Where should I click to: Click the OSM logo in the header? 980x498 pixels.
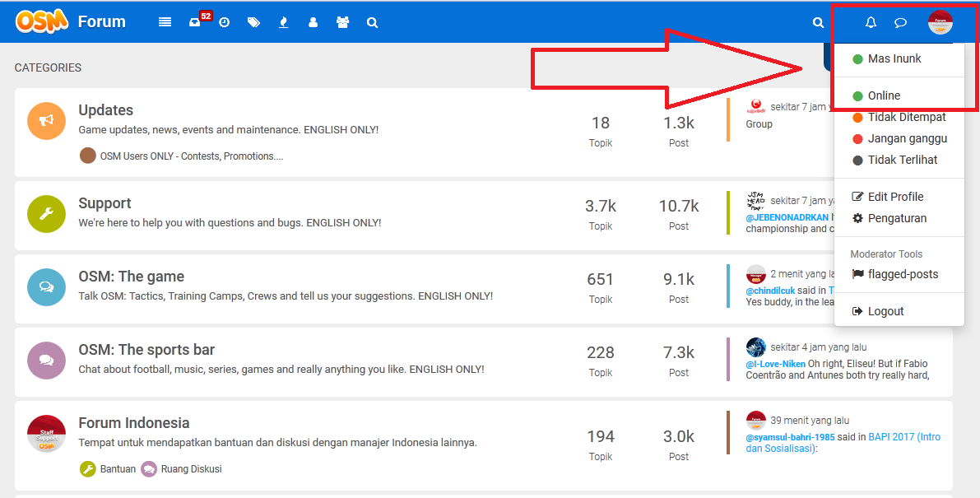point(41,21)
